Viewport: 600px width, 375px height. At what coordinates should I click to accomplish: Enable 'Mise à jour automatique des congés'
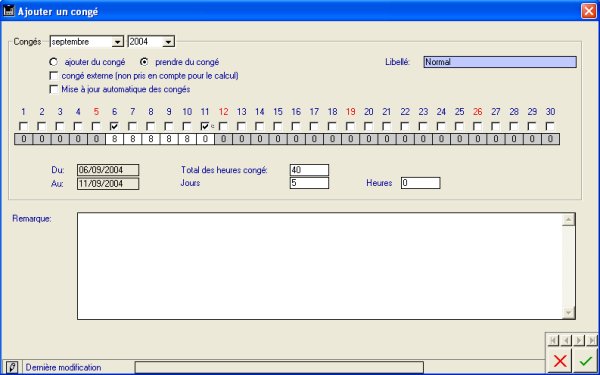tap(54, 90)
